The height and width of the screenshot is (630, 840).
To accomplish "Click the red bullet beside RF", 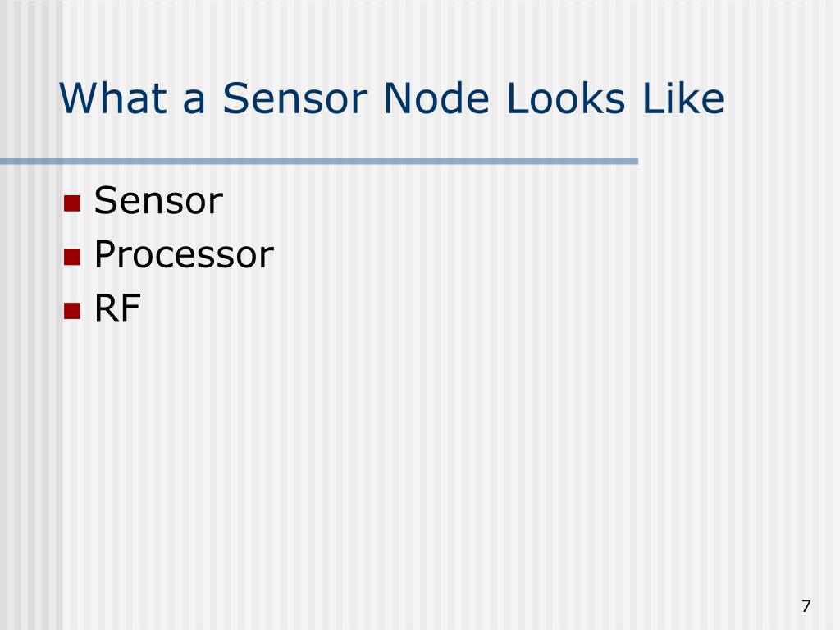I will (72, 311).
